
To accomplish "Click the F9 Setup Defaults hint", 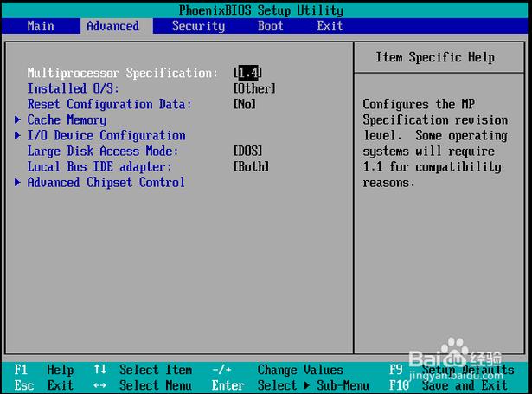I will click(x=452, y=370).
